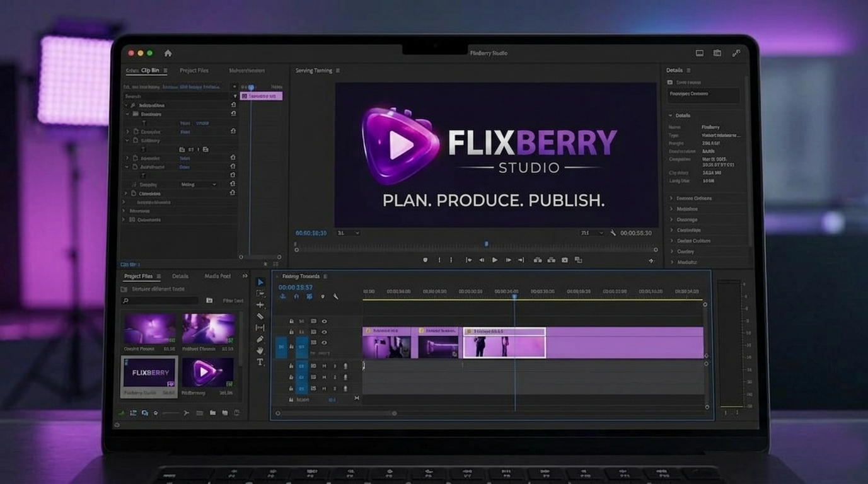Switch project panel to icon view

coord(145,413)
